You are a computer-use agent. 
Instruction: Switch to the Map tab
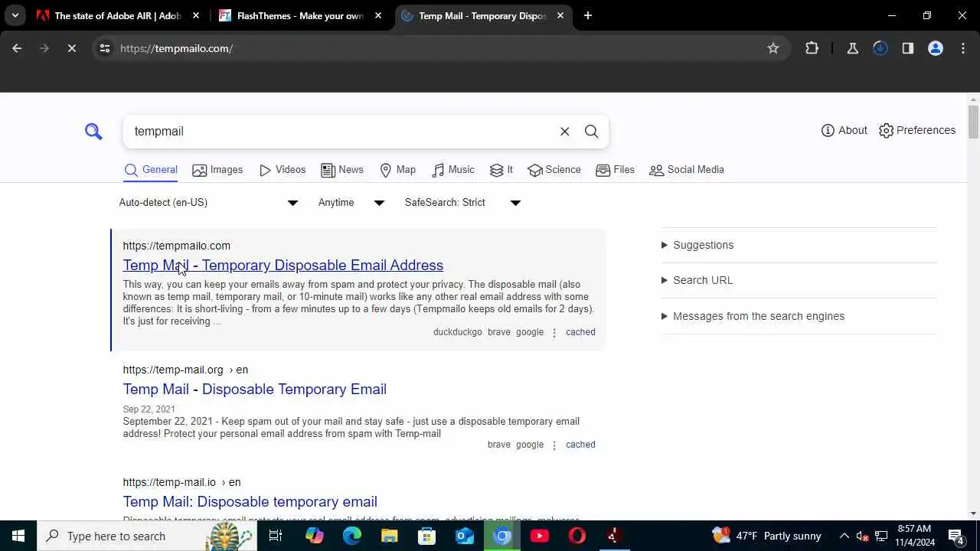397,170
